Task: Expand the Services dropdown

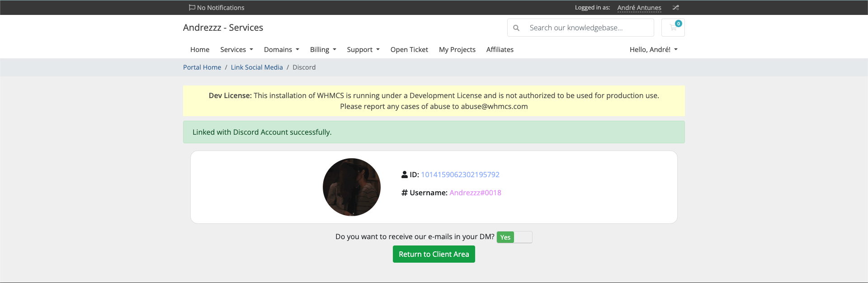Action: point(236,50)
